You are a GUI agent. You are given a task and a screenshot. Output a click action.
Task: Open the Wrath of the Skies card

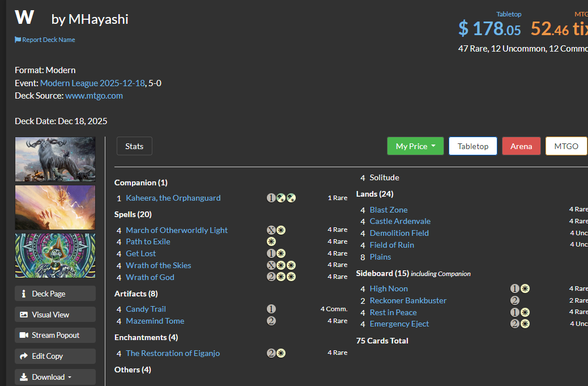point(159,265)
